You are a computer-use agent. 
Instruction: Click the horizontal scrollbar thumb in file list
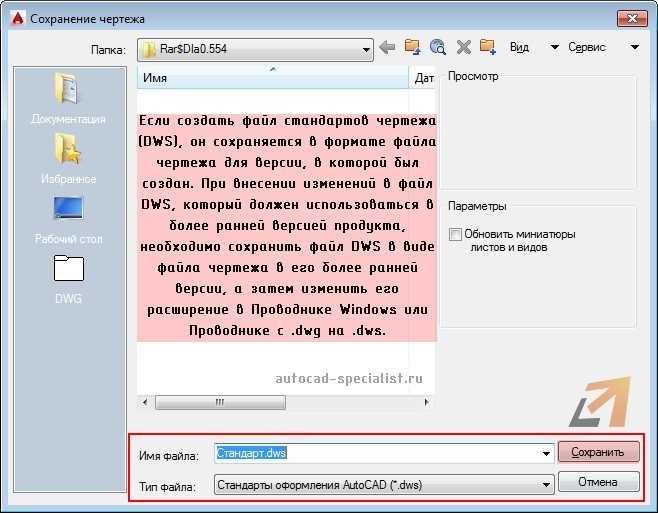(x=220, y=402)
